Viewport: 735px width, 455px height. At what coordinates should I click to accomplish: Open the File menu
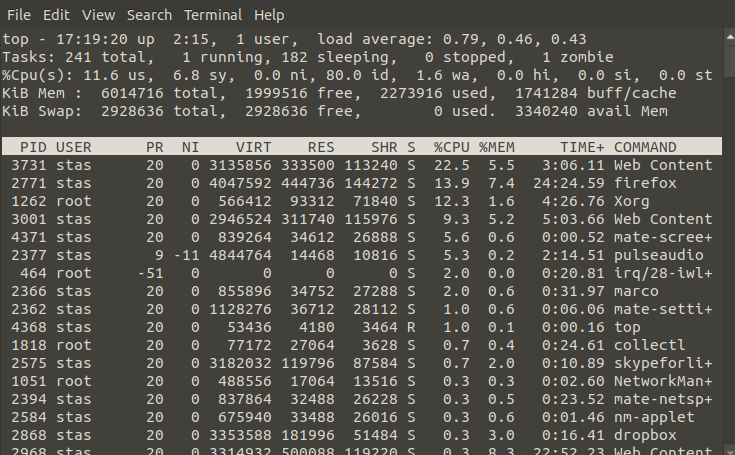point(19,15)
